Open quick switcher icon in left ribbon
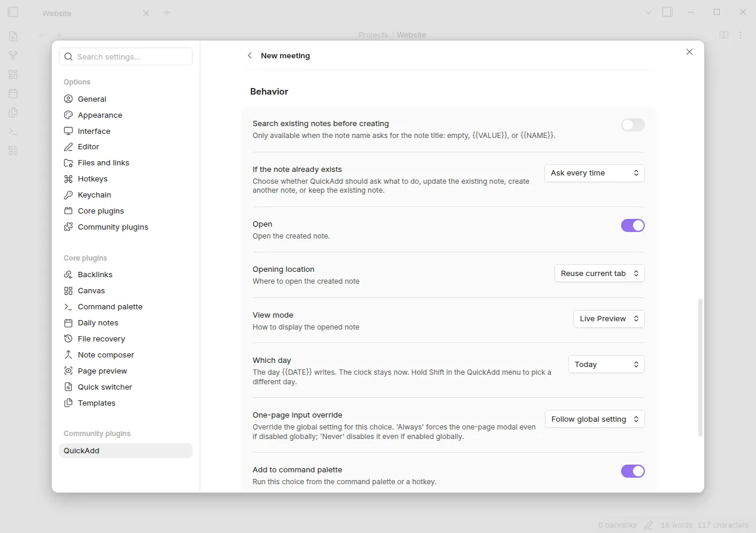Image resolution: width=756 pixels, height=533 pixels. (13, 36)
